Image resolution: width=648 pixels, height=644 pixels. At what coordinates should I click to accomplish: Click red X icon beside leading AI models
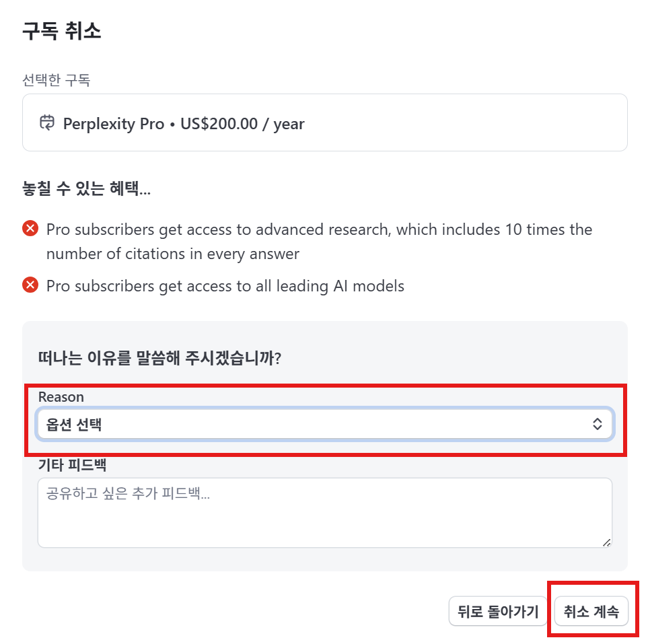pos(30,286)
